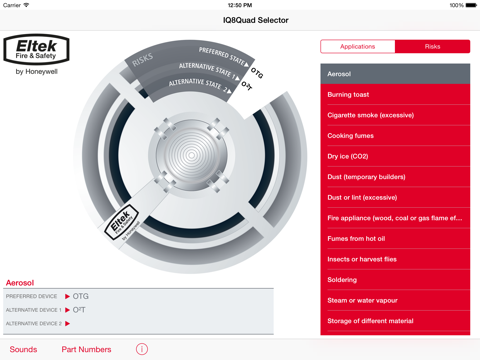480x360 pixels.
Task: Tap the OTG preferred device value
Action: pos(81,296)
